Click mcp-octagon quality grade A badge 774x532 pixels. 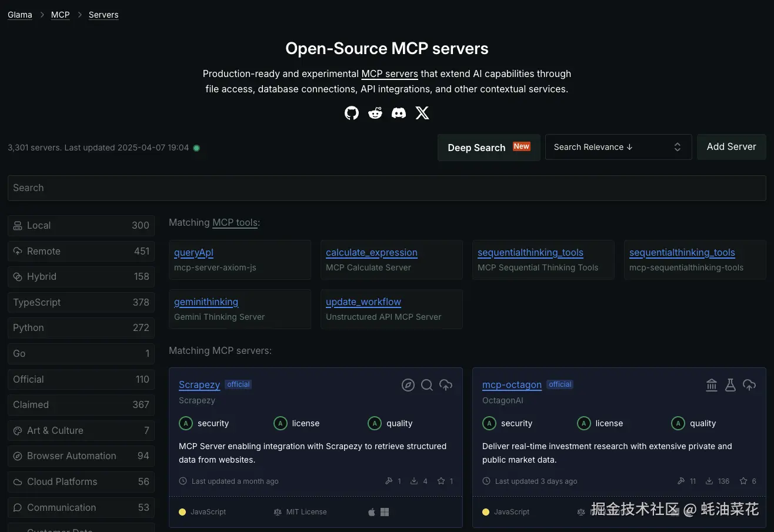678,423
